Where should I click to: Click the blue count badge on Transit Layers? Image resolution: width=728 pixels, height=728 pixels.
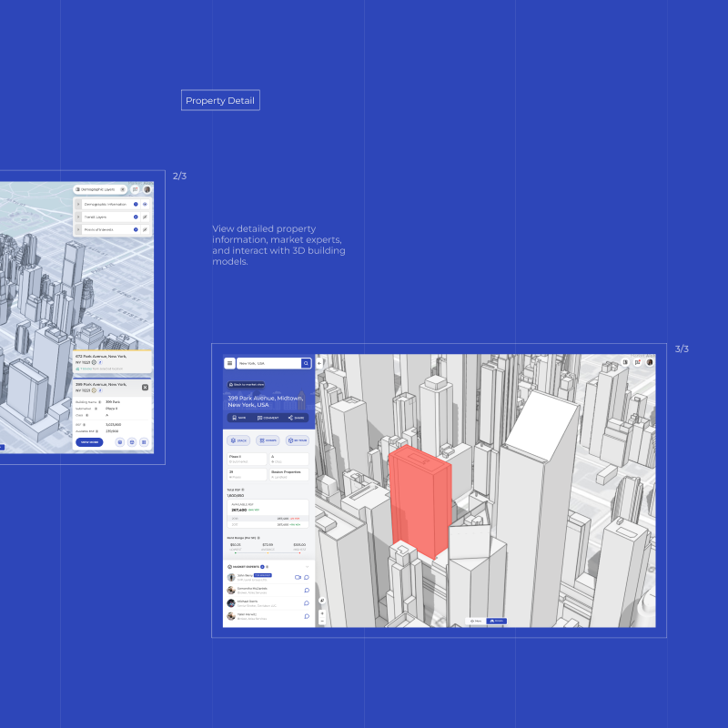pyautogui.click(x=136, y=217)
